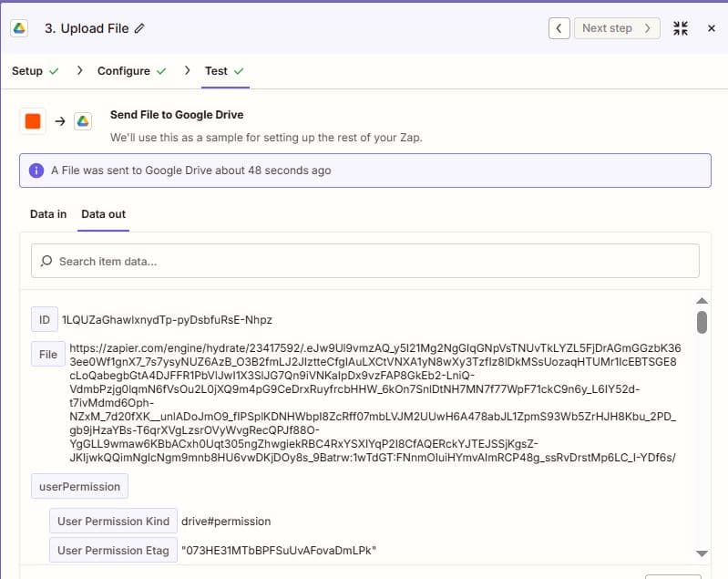Switch to the Data in tab

48,214
